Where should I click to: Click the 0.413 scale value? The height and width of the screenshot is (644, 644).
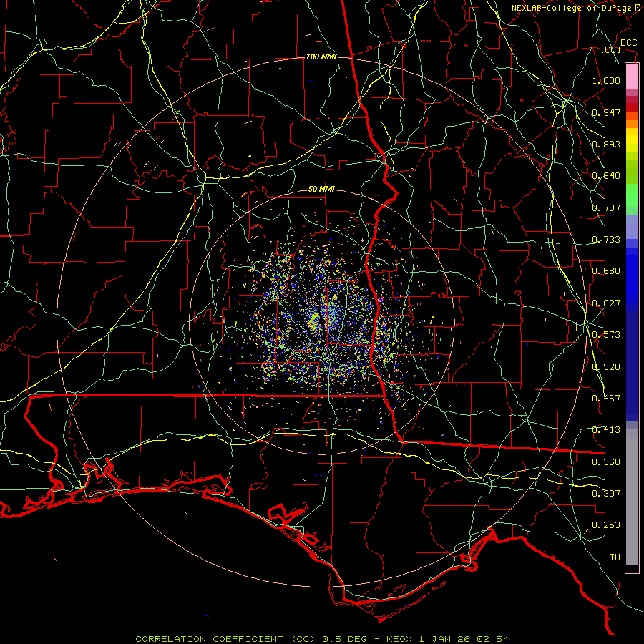click(x=606, y=430)
